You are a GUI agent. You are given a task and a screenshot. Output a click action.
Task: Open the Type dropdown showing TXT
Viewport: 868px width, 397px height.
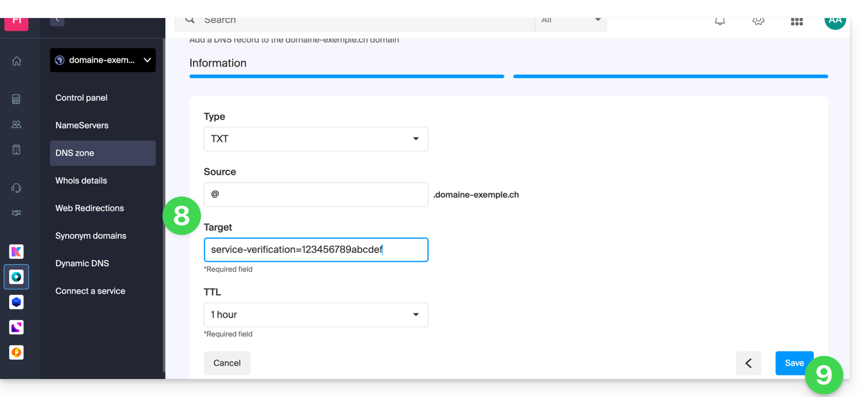tap(316, 139)
